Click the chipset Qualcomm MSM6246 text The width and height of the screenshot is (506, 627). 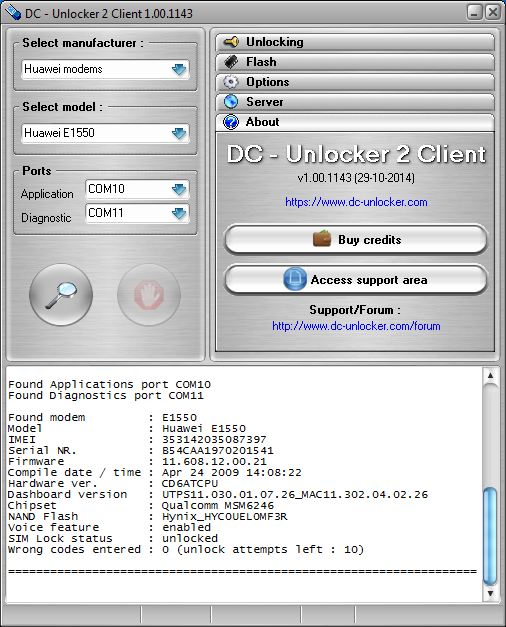pos(218,505)
